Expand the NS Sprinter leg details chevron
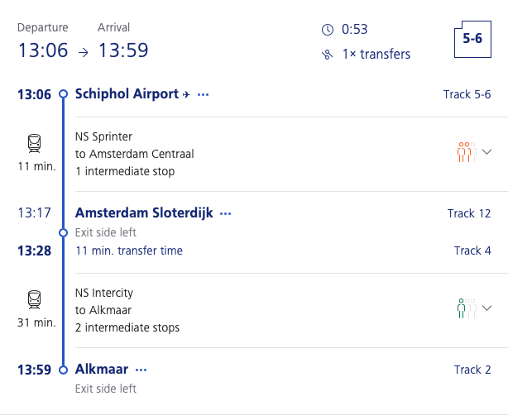 point(486,151)
